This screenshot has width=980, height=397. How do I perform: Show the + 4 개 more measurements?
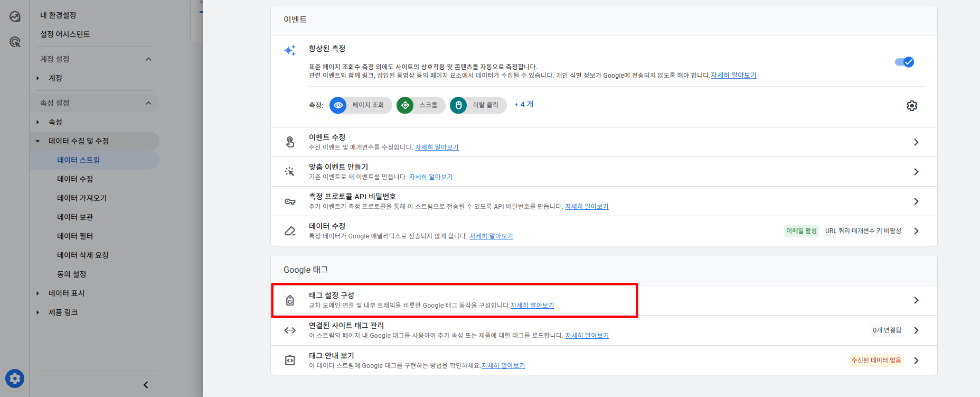(524, 105)
